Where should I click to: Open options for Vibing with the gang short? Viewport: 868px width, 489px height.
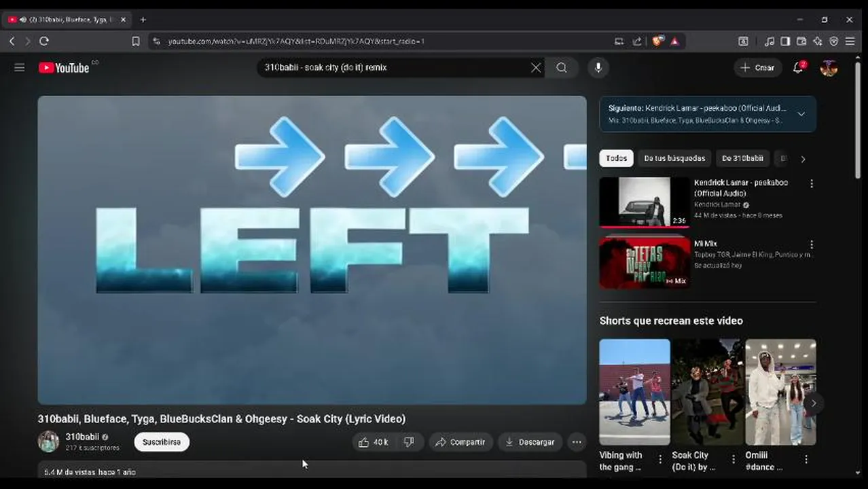[x=660, y=460]
